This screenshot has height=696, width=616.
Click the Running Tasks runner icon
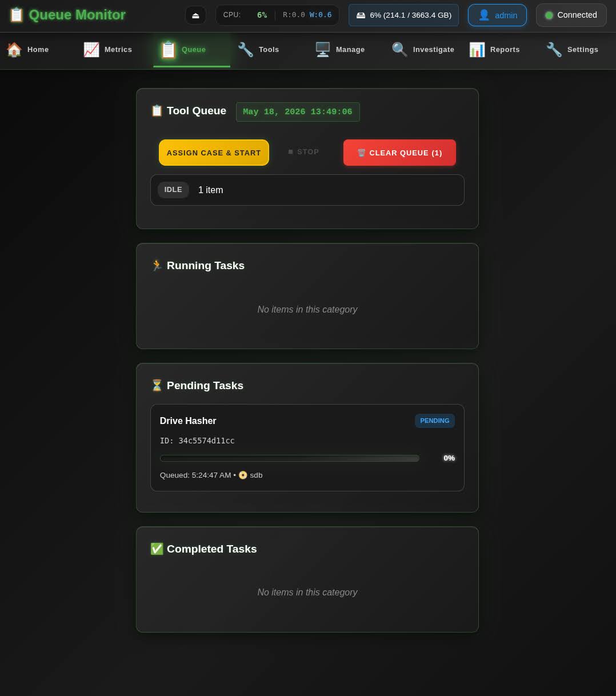[x=157, y=266]
